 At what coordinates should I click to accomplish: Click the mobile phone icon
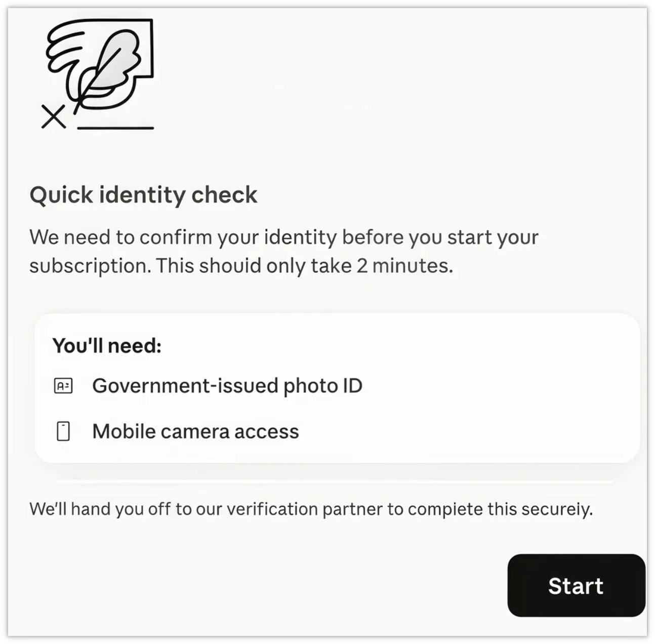click(x=63, y=431)
